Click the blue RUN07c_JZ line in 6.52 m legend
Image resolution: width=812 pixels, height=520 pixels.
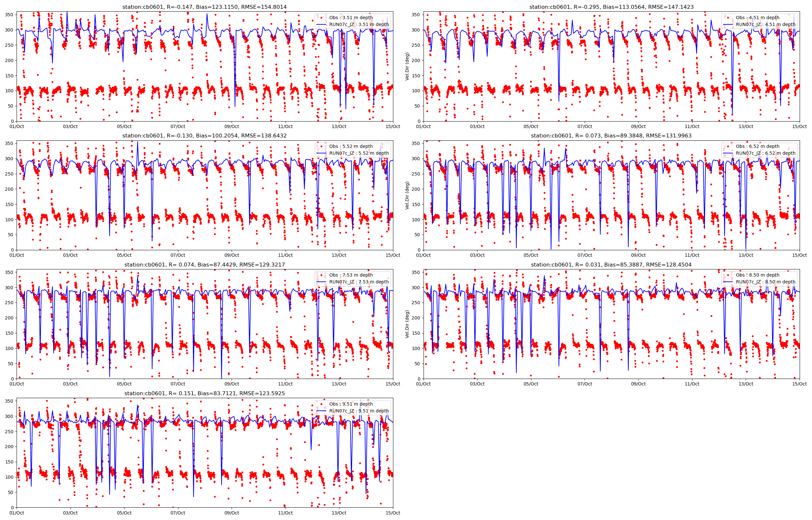[728, 153]
